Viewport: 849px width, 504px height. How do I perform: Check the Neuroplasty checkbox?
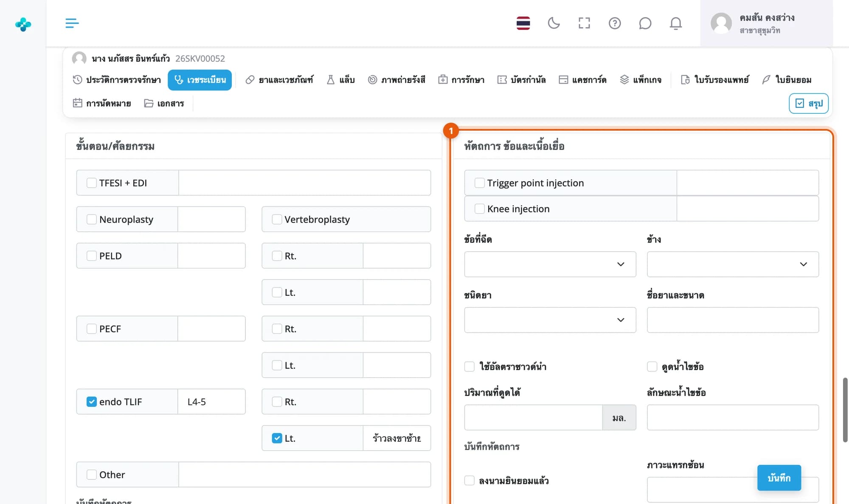(x=92, y=219)
